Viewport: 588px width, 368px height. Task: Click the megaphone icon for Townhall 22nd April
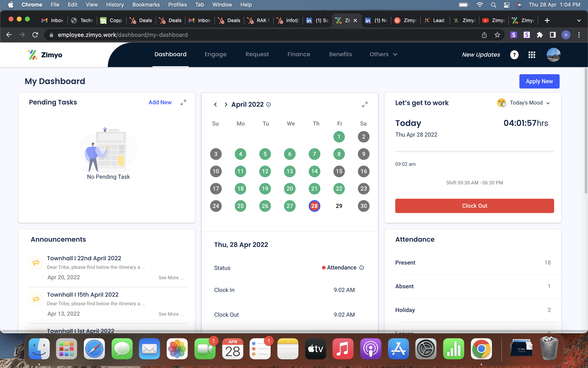[x=36, y=262]
